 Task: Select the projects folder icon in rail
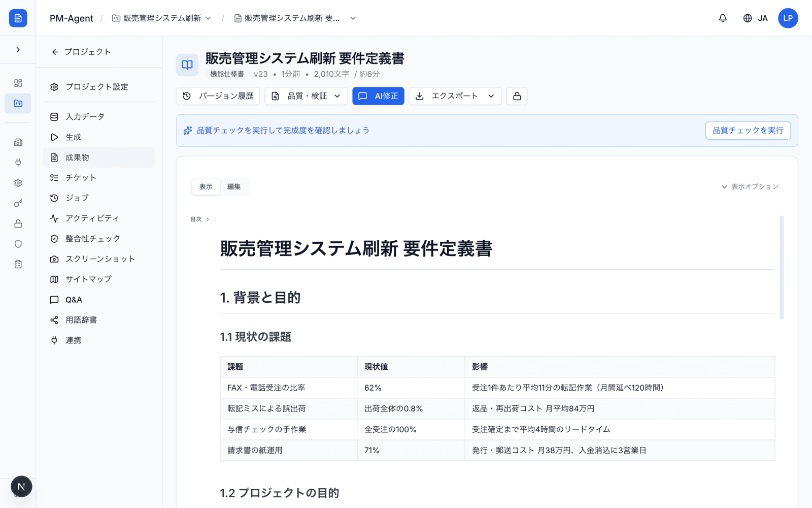click(x=18, y=103)
